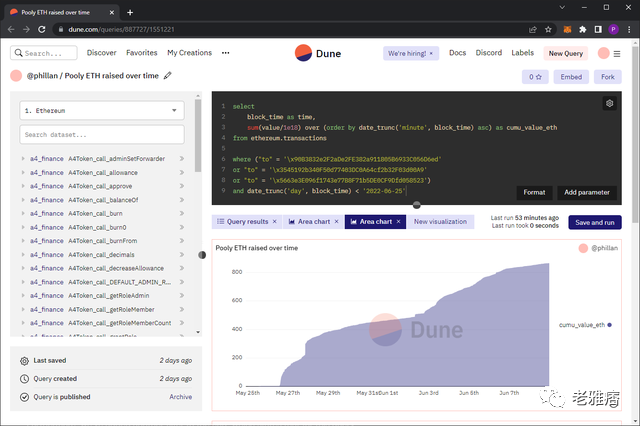Open the hamburger menu icon

[617, 54]
